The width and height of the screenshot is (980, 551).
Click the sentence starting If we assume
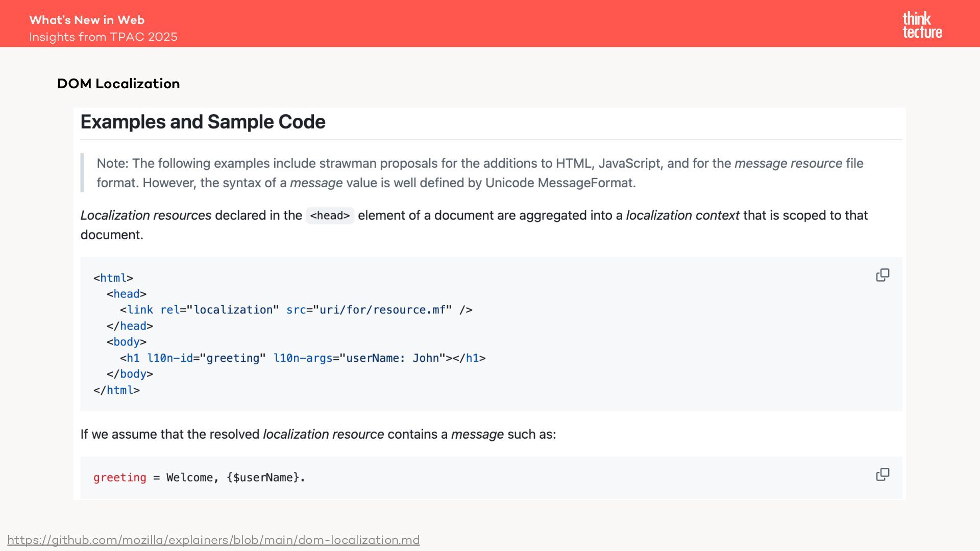coord(318,434)
